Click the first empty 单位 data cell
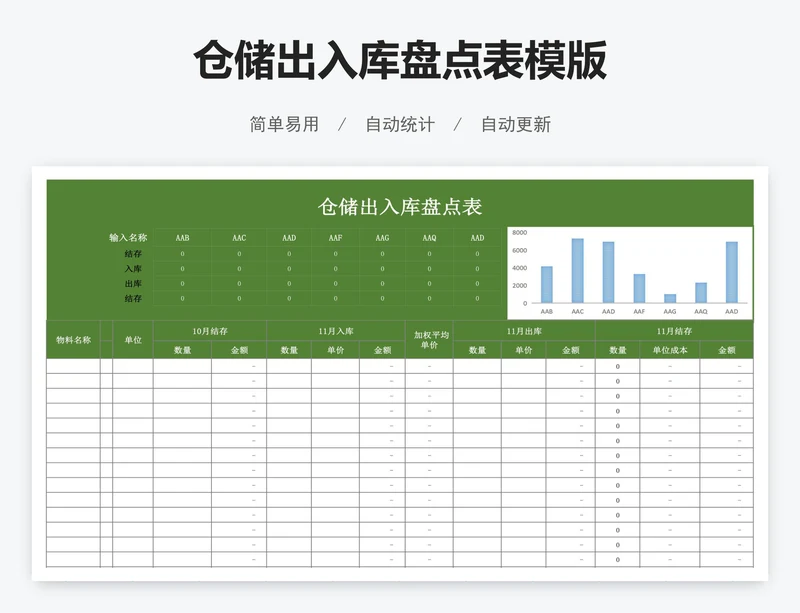Screen dimensions: 800x613 [x=133, y=366]
